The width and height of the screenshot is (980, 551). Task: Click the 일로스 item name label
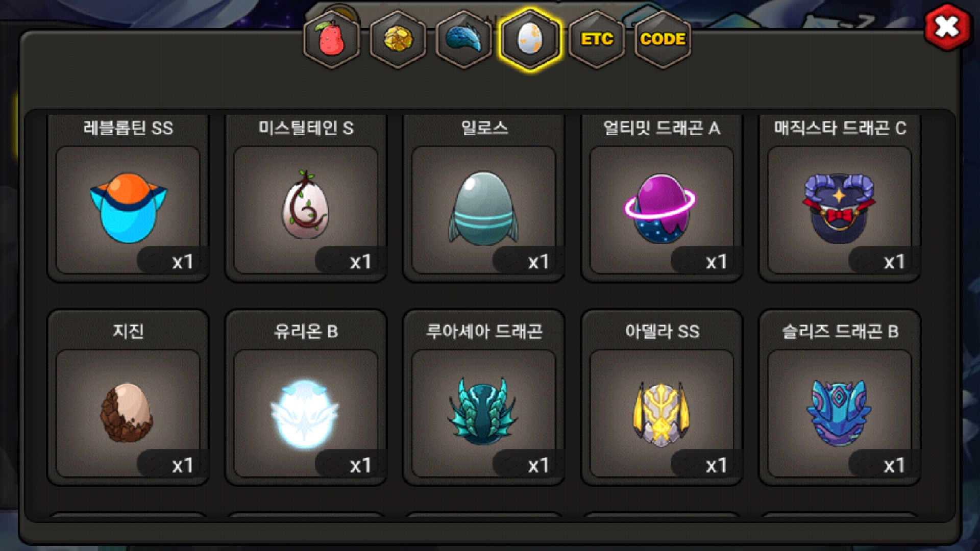(484, 128)
